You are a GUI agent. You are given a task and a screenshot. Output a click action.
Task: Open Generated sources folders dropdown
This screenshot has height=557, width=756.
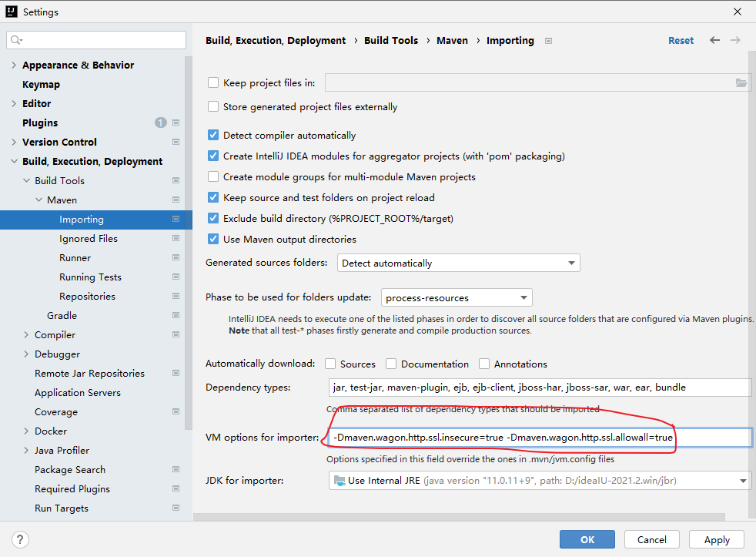click(x=459, y=263)
